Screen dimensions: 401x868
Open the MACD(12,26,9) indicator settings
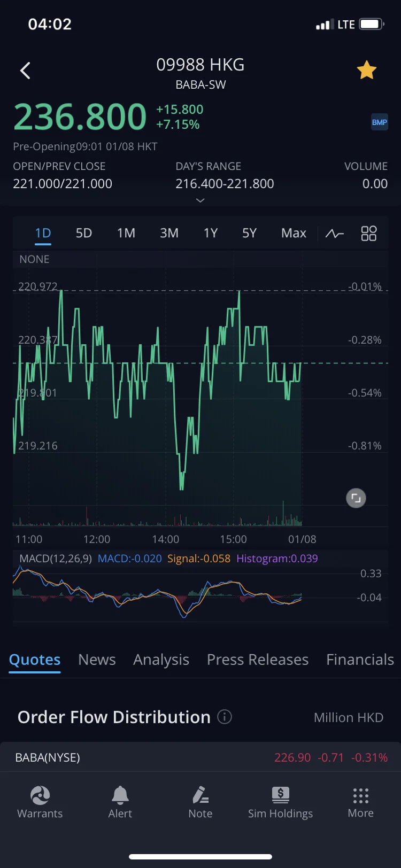coord(56,559)
